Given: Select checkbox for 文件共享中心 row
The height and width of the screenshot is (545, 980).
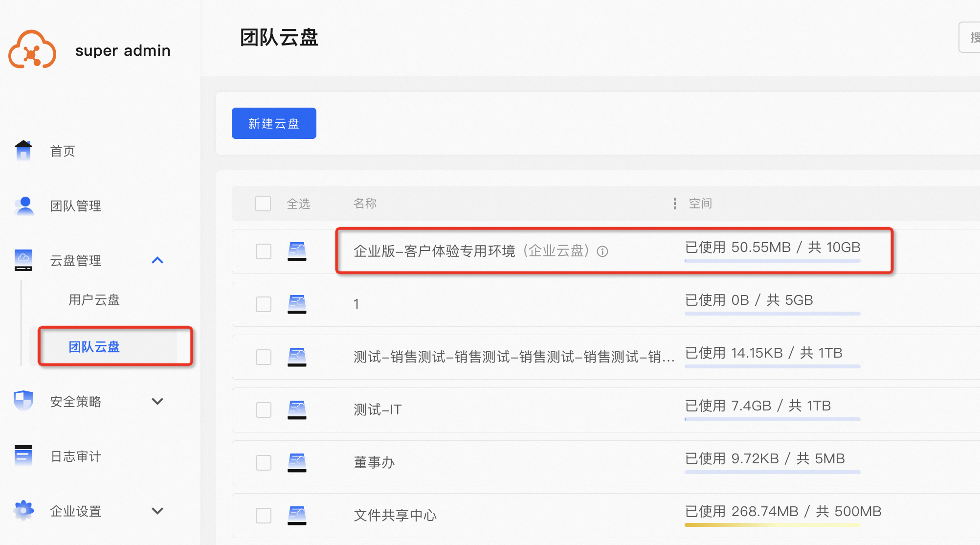Looking at the screenshot, I should coord(264,515).
